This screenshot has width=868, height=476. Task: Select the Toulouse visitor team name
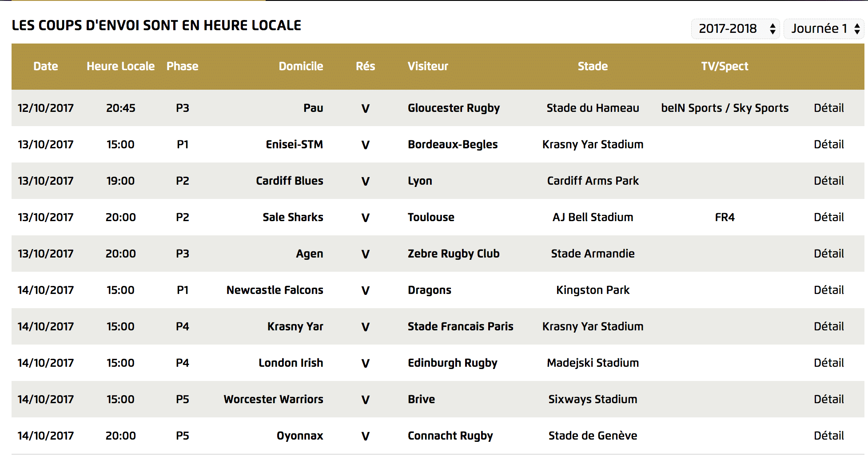tap(431, 217)
